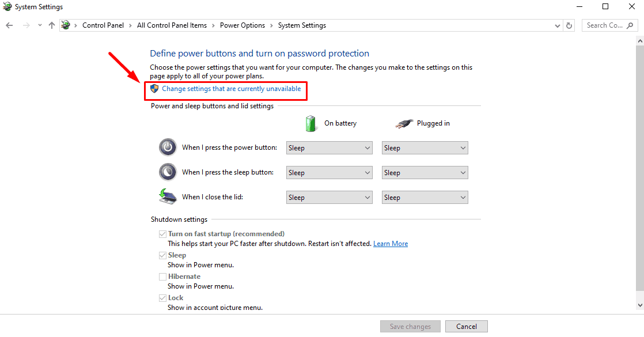Toggle Turn on fast startup checkbox
The height and width of the screenshot is (337, 644).
click(162, 234)
